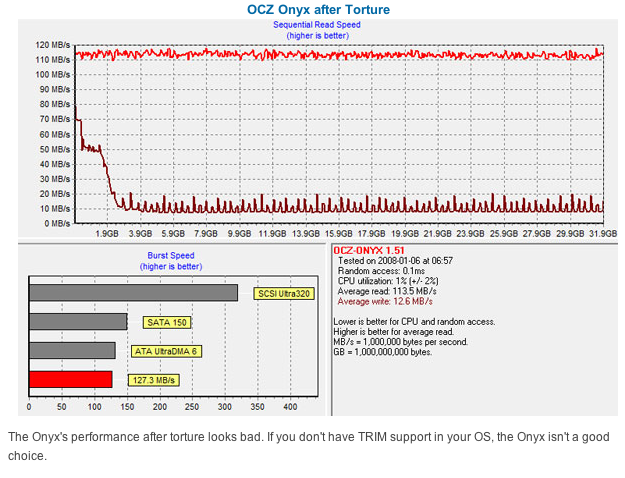This screenshot has height=478, width=625.
Task: Click the gray SCSI Ultra320 bar
Action: point(133,293)
